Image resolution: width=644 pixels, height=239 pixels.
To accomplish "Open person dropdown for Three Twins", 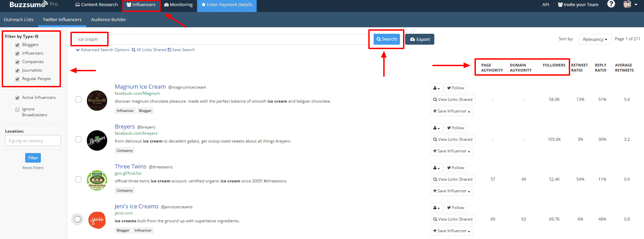I will [x=436, y=168].
